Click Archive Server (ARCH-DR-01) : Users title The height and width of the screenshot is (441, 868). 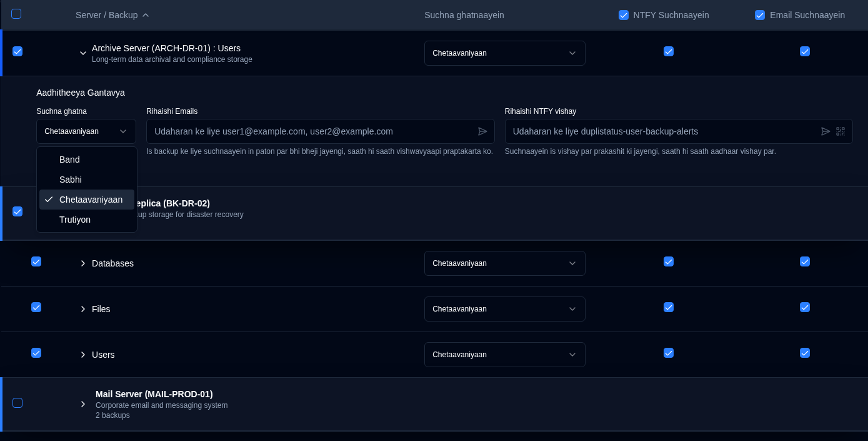pyautogui.click(x=166, y=48)
